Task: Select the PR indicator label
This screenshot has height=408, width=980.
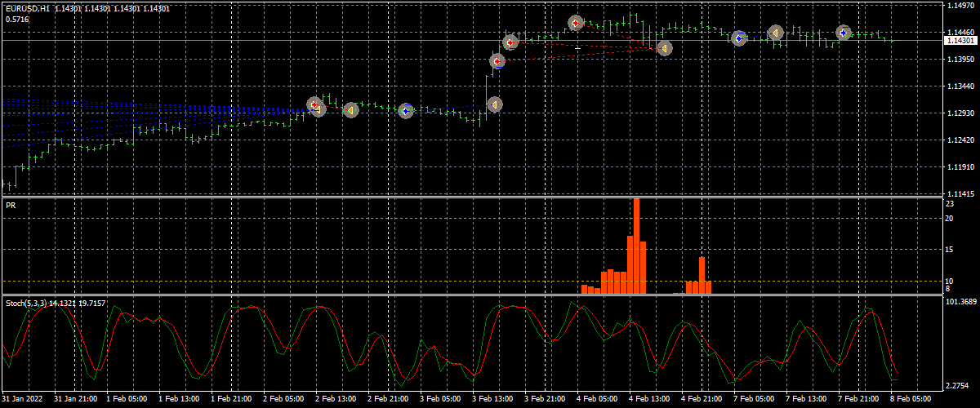Action: (x=11, y=206)
